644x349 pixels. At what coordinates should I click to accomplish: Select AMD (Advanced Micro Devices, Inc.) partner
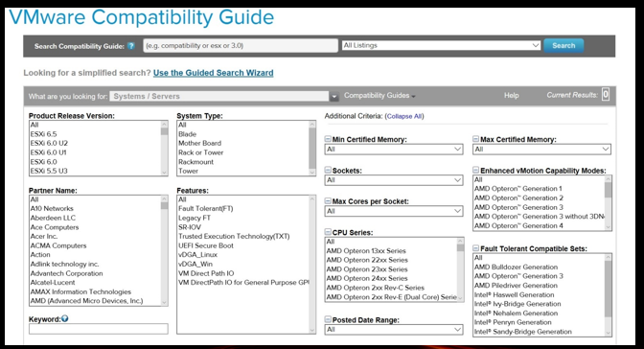pos(86,301)
